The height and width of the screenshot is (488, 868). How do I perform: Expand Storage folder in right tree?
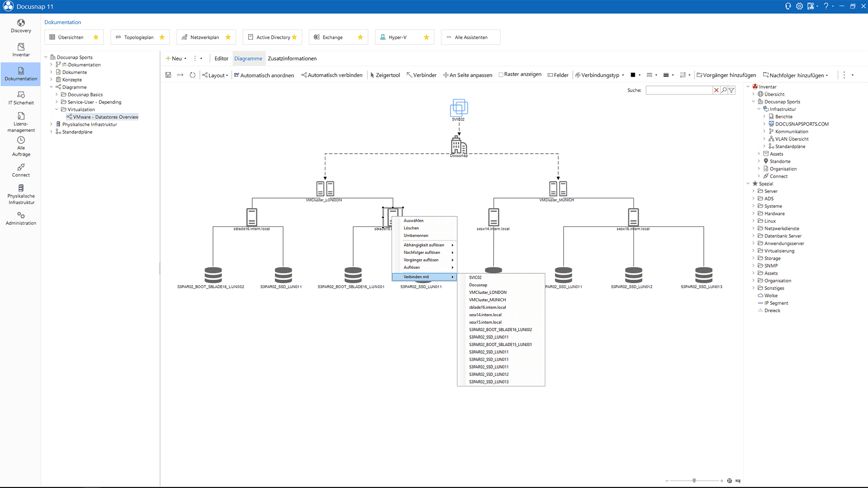754,258
